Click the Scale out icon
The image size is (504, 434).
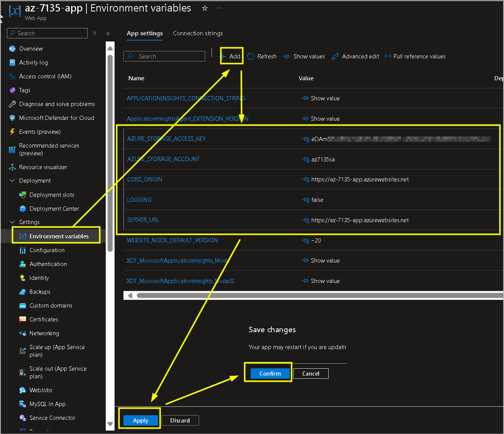pyautogui.click(x=23, y=372)
